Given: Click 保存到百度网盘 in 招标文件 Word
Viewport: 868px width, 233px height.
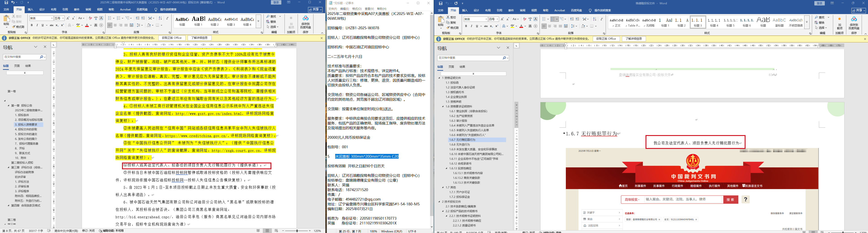Looking at the screenshot, I should tap(306, 22).
